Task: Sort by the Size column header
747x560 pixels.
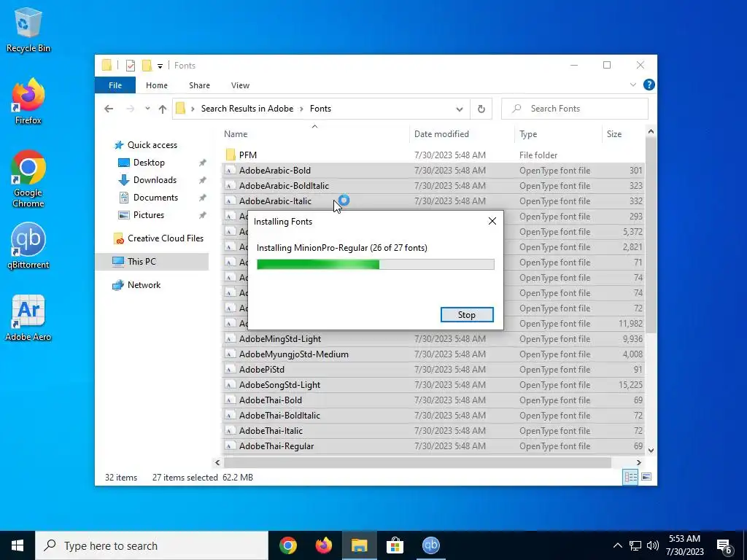Action: click(624, 134)
